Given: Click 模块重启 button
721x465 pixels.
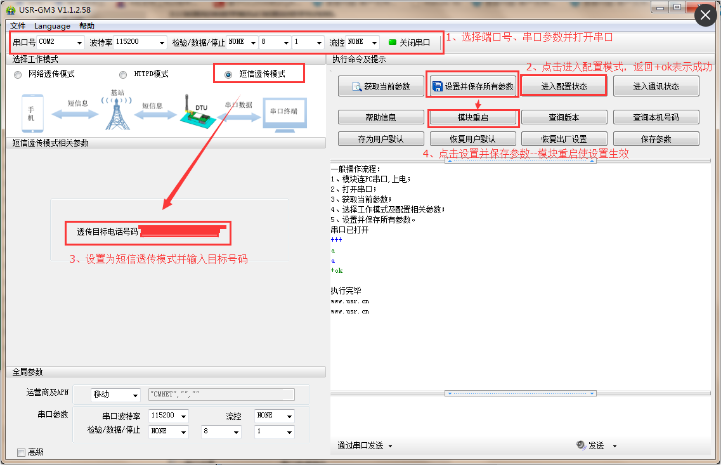Looking at the screenshot, I should coord(471,118).
